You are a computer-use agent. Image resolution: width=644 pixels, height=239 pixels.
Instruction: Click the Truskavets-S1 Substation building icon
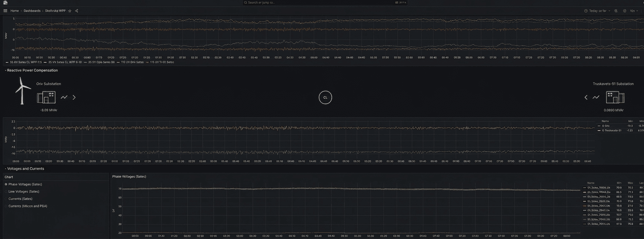[x=615, y=97]
